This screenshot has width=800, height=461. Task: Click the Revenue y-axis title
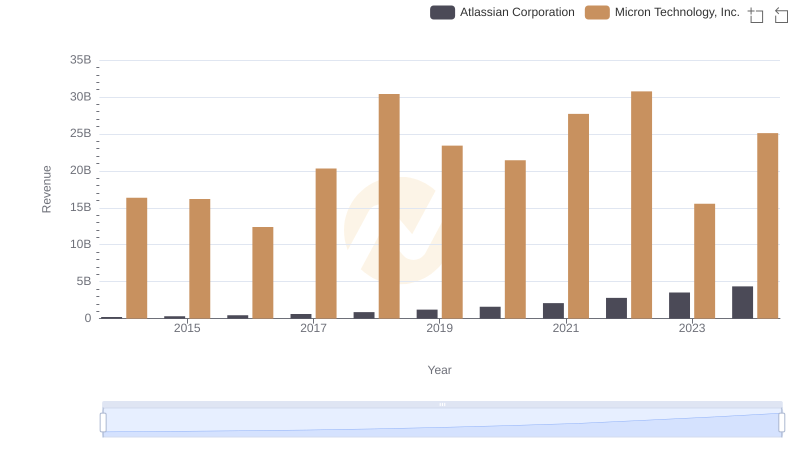(46, 189)
